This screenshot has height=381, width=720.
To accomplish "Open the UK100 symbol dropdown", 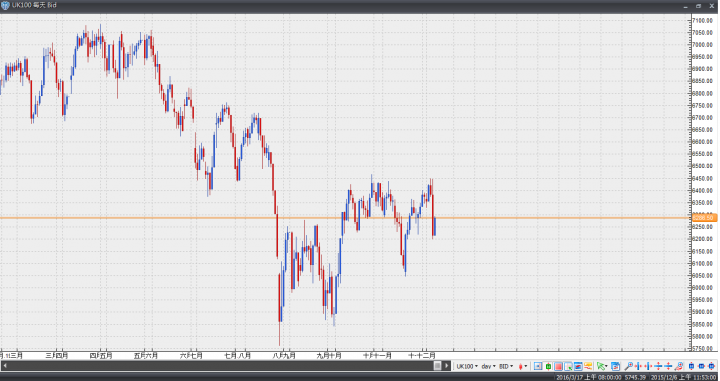I will tap(467, 366).
